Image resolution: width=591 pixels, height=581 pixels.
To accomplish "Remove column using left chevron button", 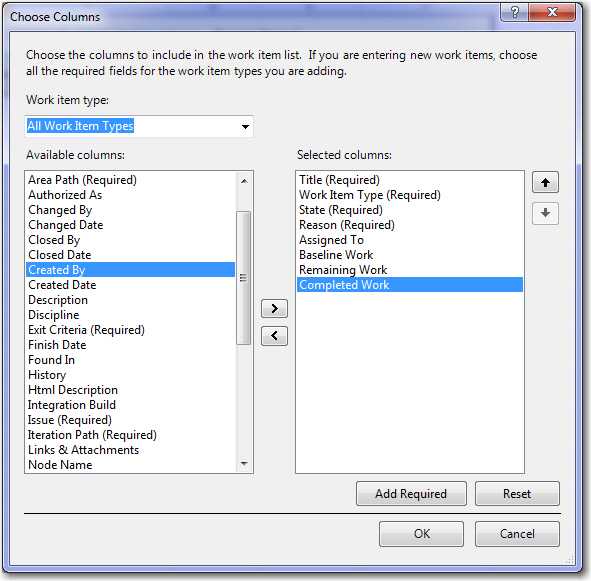I will coord(274,336).
